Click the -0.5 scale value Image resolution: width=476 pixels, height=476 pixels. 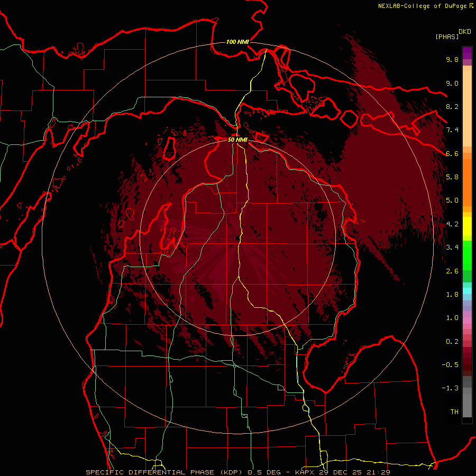click(x=450, y=365)
